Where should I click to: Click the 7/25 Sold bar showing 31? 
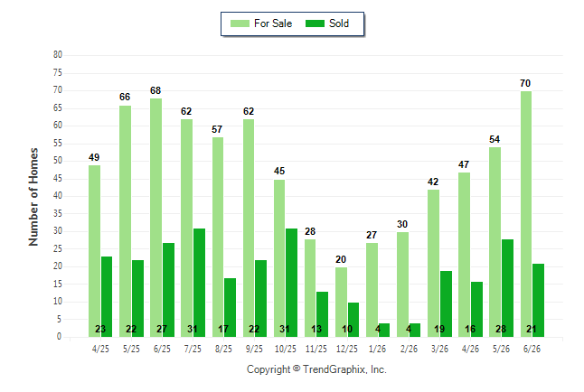pos(199,283)
